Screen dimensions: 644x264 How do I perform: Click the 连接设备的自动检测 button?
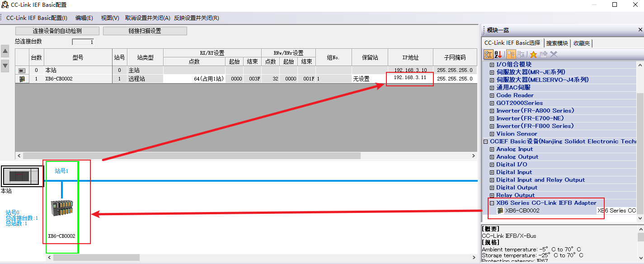point(56,31)
